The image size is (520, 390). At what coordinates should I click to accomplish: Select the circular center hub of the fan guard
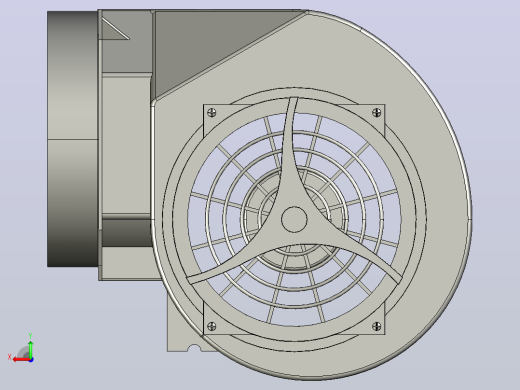[x=294, y=219]
